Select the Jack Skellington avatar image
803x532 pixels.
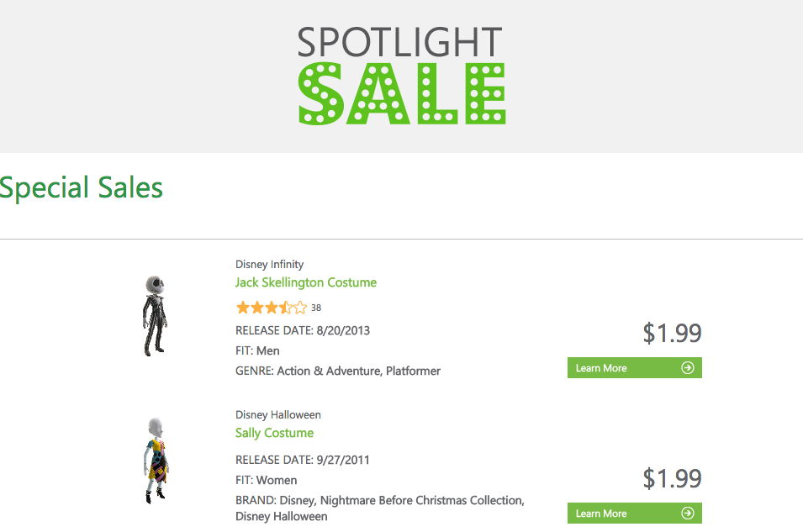[155, 315]
